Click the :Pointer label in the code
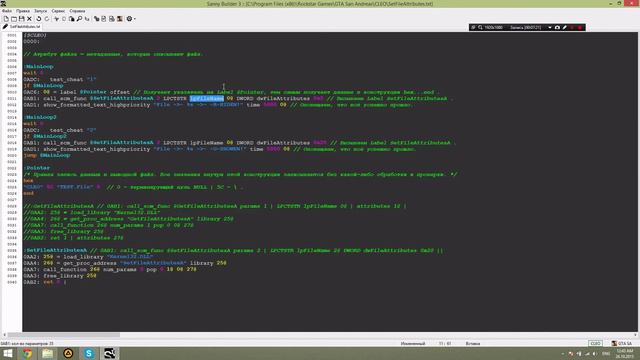640x360 pixels. (37, 168)
